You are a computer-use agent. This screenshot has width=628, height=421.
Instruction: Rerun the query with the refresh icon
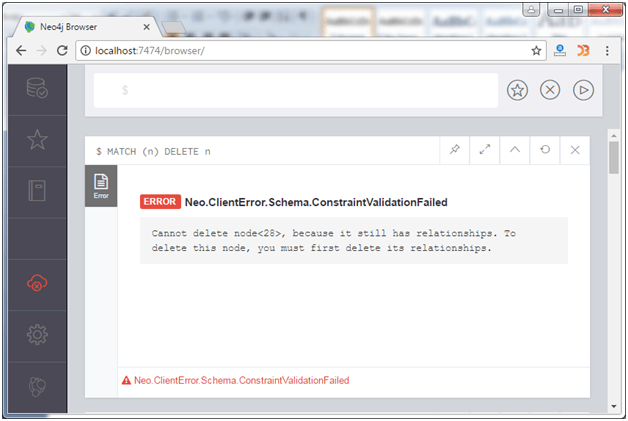point(545,150)
